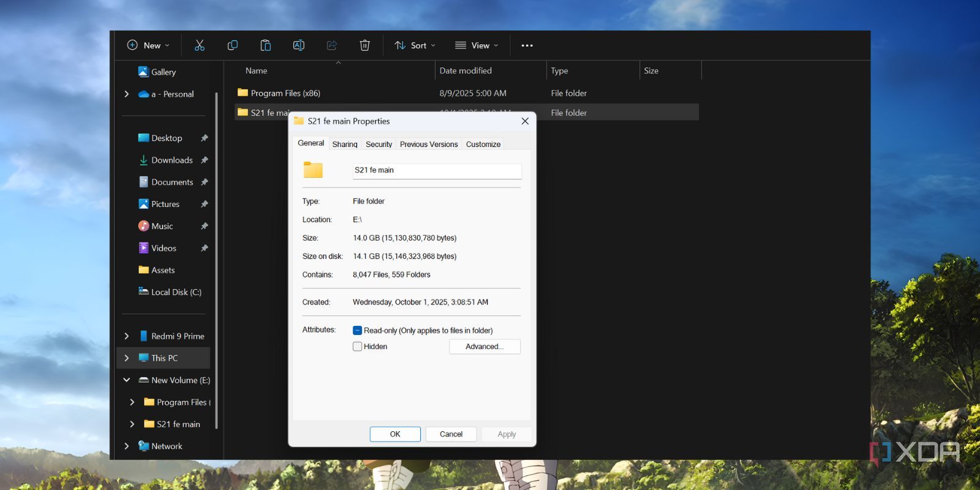Click the folder name text field
Screen dimensions: 980x490
437,170
